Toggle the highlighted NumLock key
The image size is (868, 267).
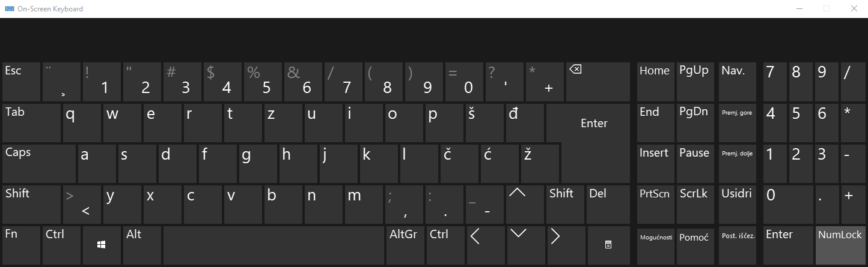tap(840, 245)
